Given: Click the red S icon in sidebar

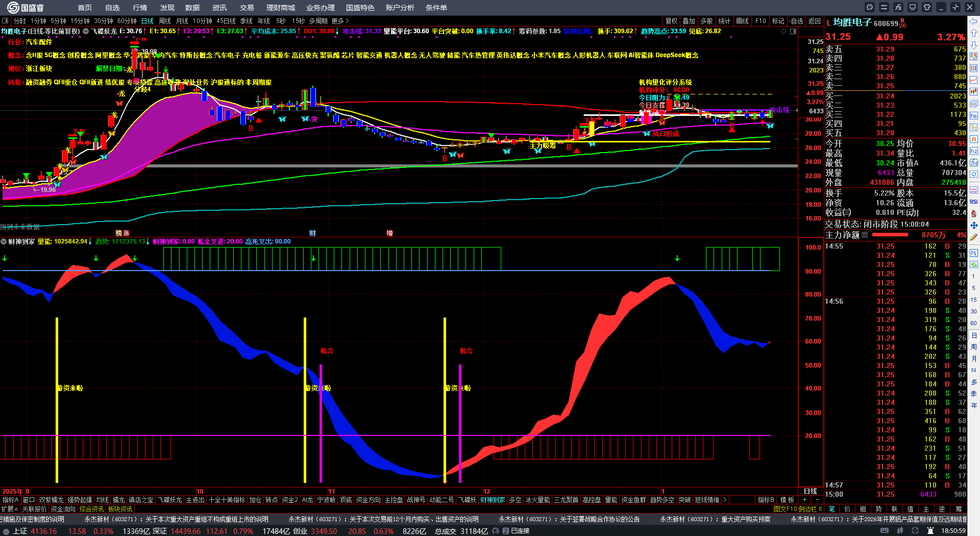Looking at the screenshot, I should point(974,213).
